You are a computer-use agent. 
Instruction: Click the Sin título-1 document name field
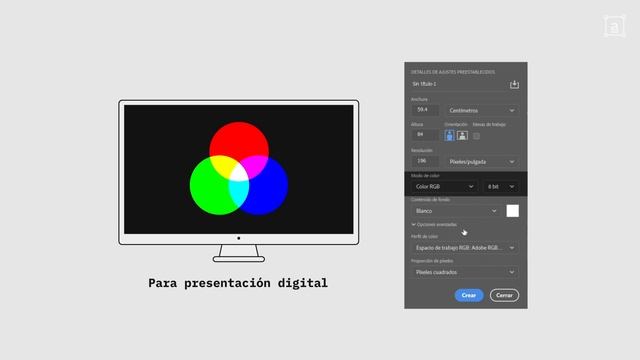point(458,84)
